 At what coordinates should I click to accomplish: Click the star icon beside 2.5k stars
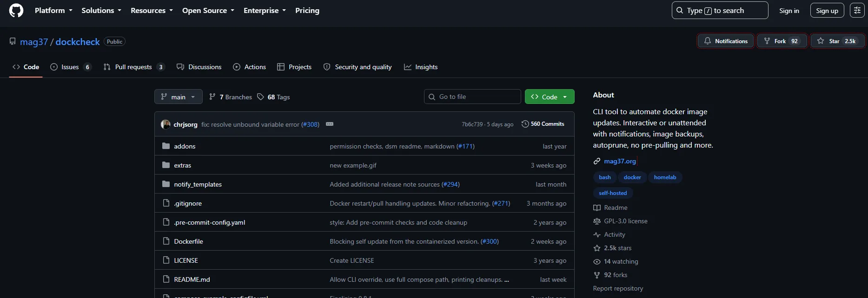(597, 248)
